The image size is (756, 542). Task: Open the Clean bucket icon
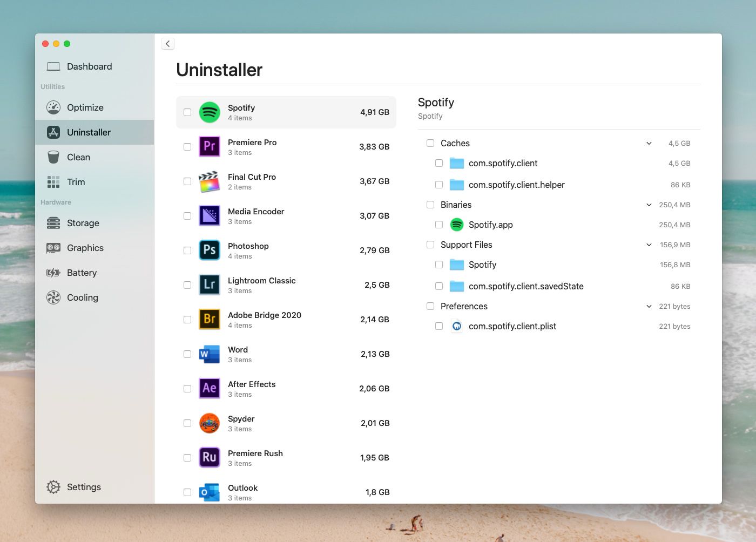click(x=53, y=157)
